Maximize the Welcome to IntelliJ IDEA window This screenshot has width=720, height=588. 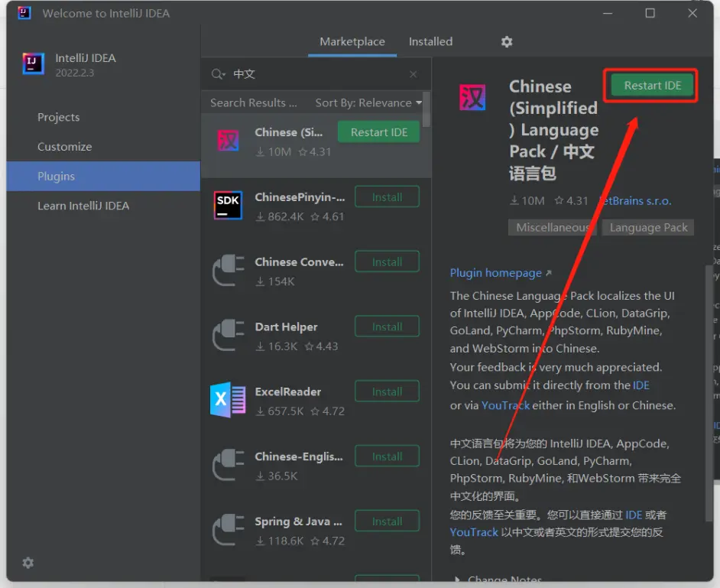point(650,13)
